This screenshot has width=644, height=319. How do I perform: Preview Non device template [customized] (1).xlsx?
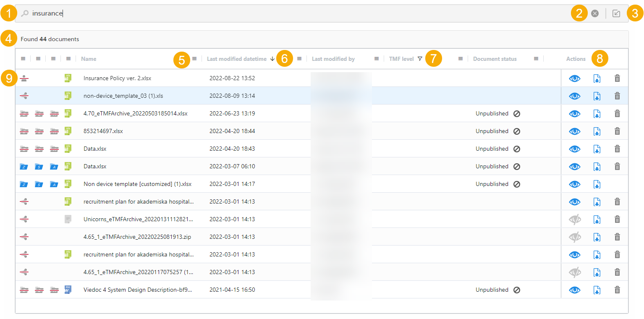574,184
